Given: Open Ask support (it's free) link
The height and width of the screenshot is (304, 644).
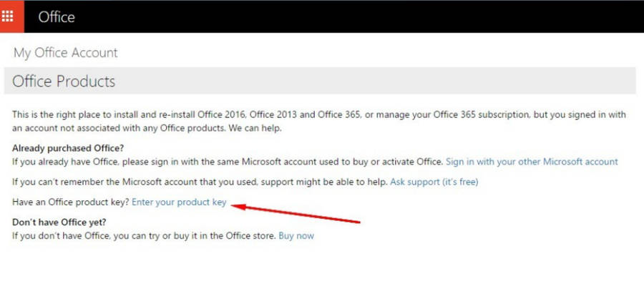Looking at the screenshot, I should coord(434,182).
